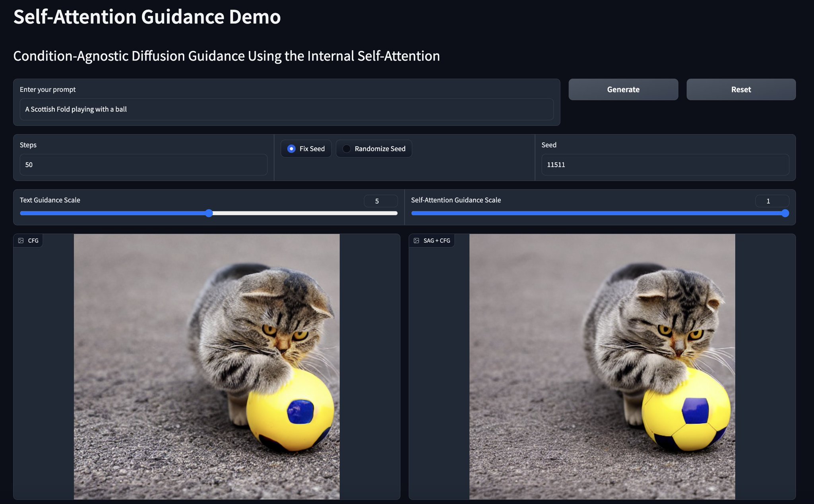Click the image icon beside the SAG + CFG label
The height and width of the screenshot is (504, 814).
(417, 240)
